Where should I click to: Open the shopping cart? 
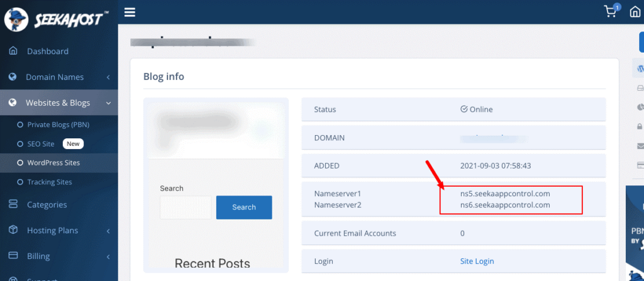click(x=611, y=11)
